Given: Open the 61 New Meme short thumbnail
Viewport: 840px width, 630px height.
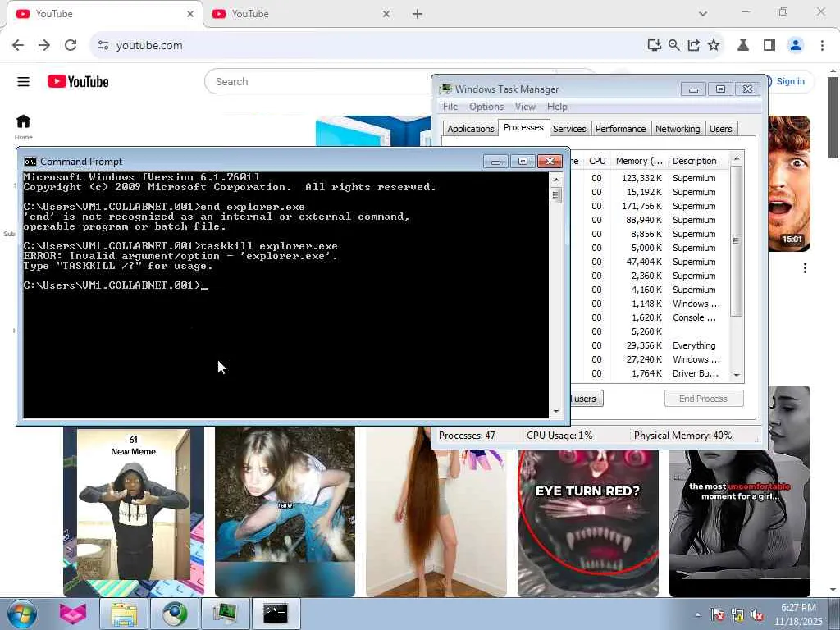Looking at the screenshot, I should 134,512.
